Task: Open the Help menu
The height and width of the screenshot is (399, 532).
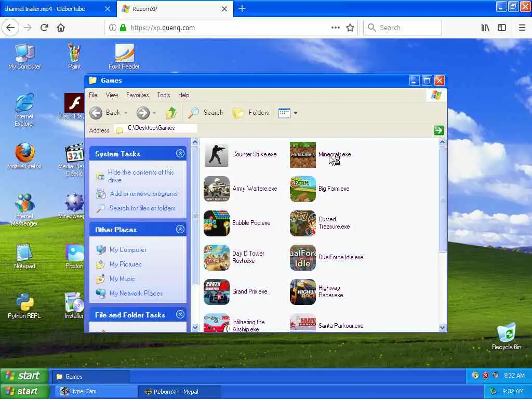Action: click(x=183, y=95)
